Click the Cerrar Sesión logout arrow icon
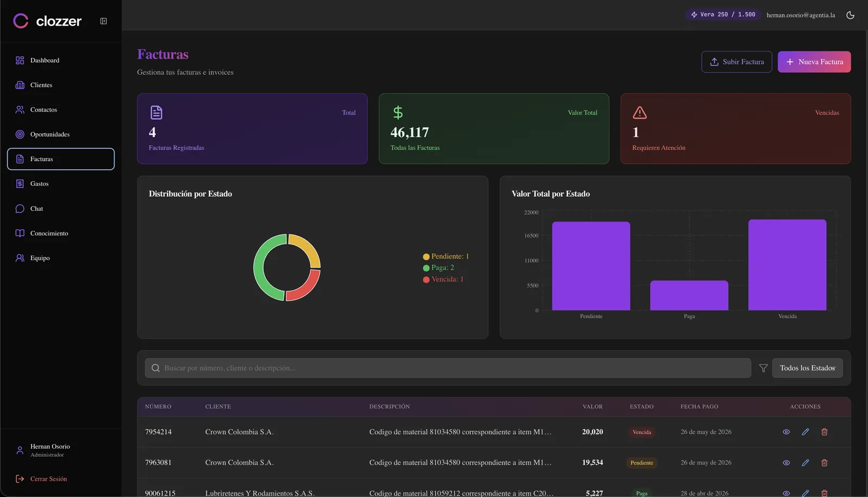 point(20,479)
